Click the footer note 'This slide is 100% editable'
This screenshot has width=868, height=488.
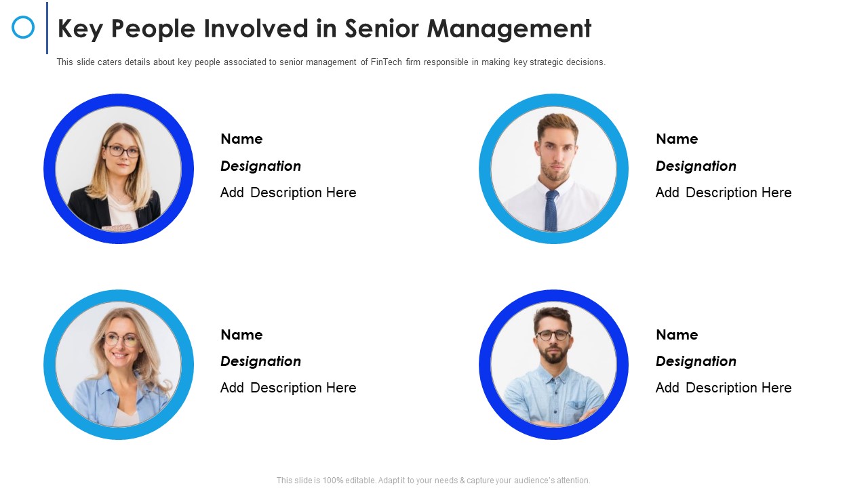(433, 481)
